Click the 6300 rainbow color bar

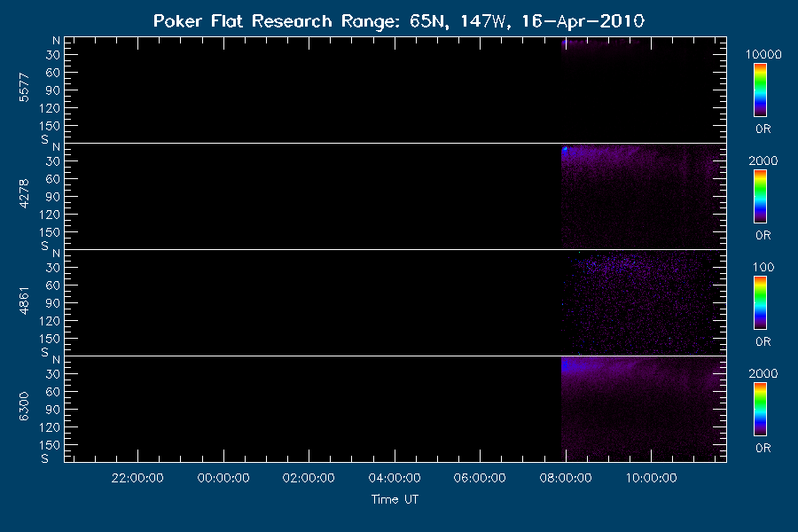pyautogui.click(x=760, y=410)
